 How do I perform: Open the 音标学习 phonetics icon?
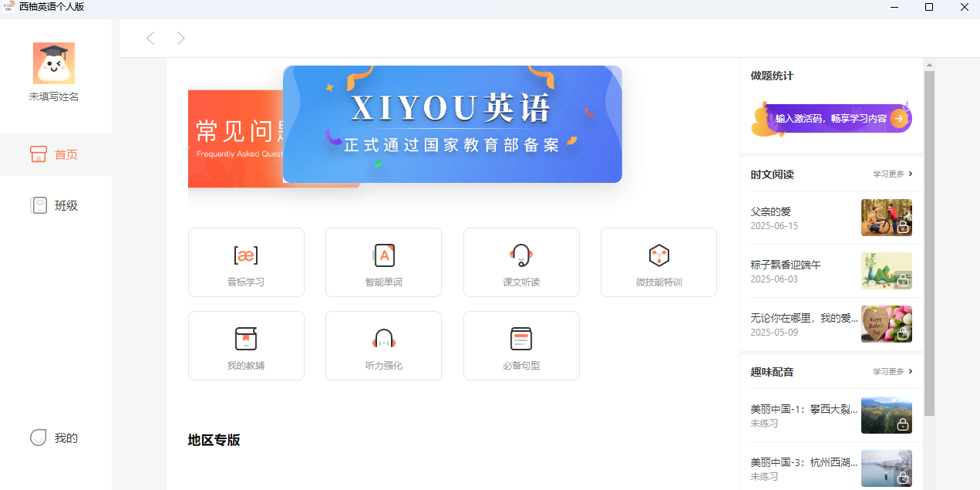246,255
